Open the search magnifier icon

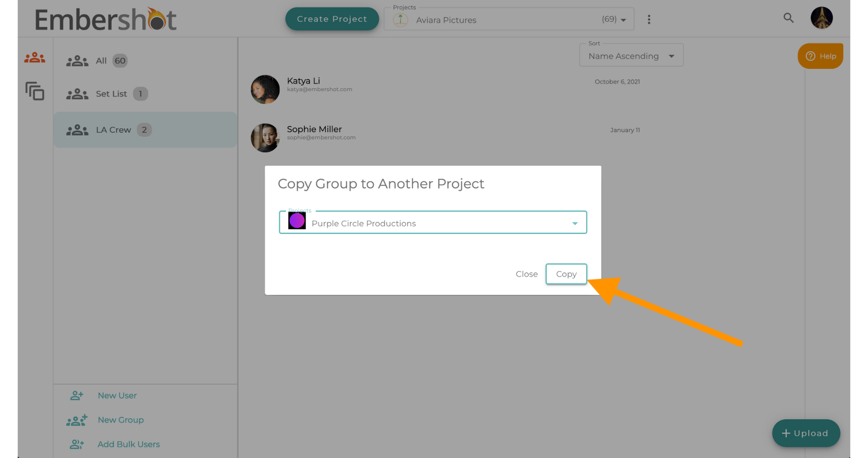click(x=788, y=18)
